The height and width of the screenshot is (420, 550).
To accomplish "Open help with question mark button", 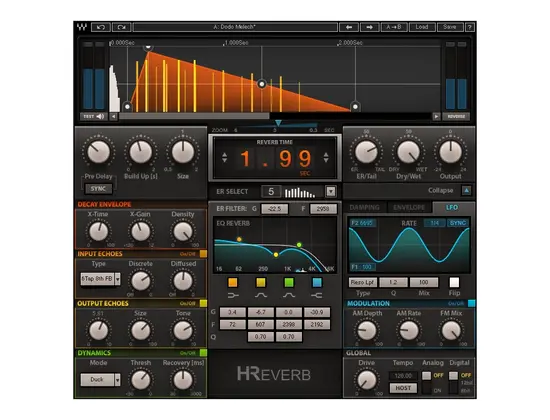I will pos(470,27).
